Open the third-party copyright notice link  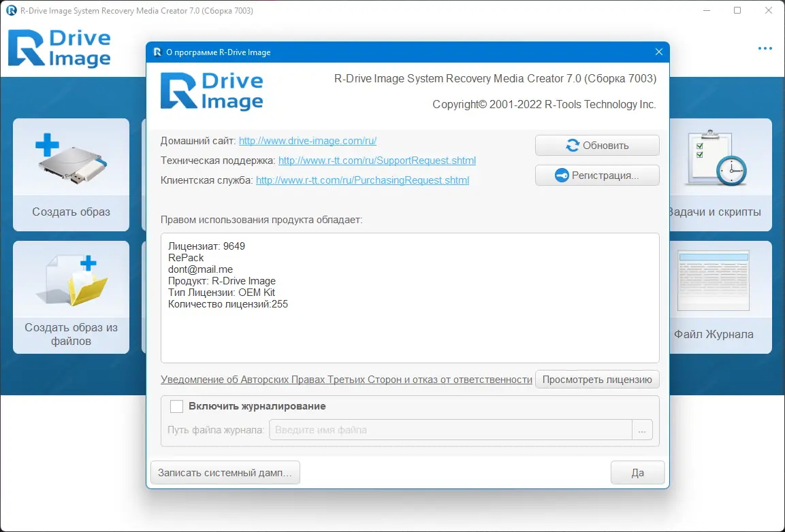coord(347,380)
